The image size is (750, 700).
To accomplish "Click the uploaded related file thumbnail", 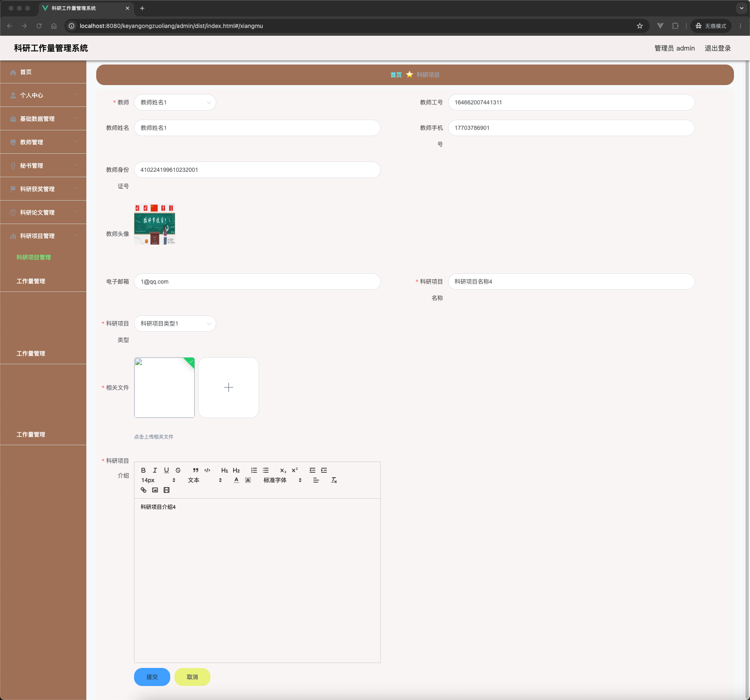I will pos(164,388).
